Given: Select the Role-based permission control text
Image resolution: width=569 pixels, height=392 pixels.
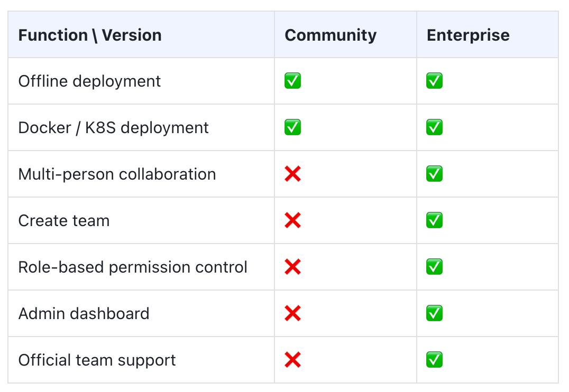Looking at the screenshot, I should point(133,267).
